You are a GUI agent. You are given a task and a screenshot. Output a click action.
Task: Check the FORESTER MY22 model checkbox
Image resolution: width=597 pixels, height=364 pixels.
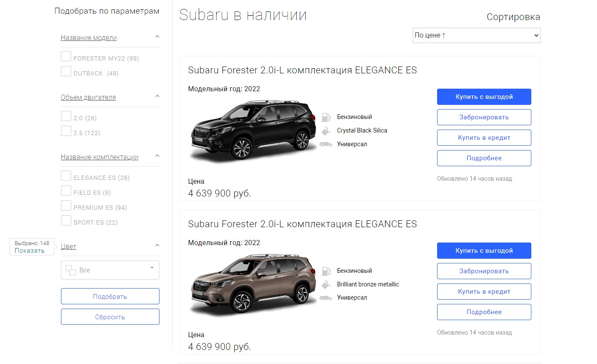(x=66, y=57)
